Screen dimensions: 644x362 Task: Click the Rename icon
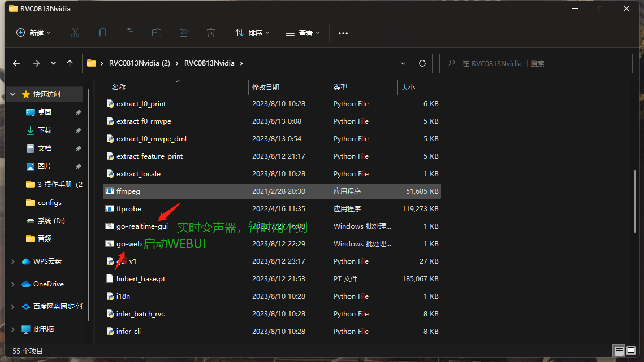[x=156, y=33]
